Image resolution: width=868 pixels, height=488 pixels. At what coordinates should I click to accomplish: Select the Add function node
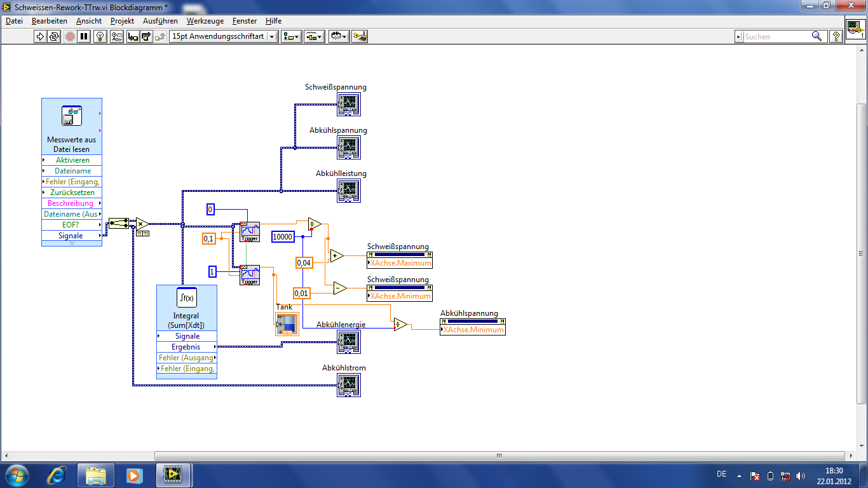tap(336, 256)
